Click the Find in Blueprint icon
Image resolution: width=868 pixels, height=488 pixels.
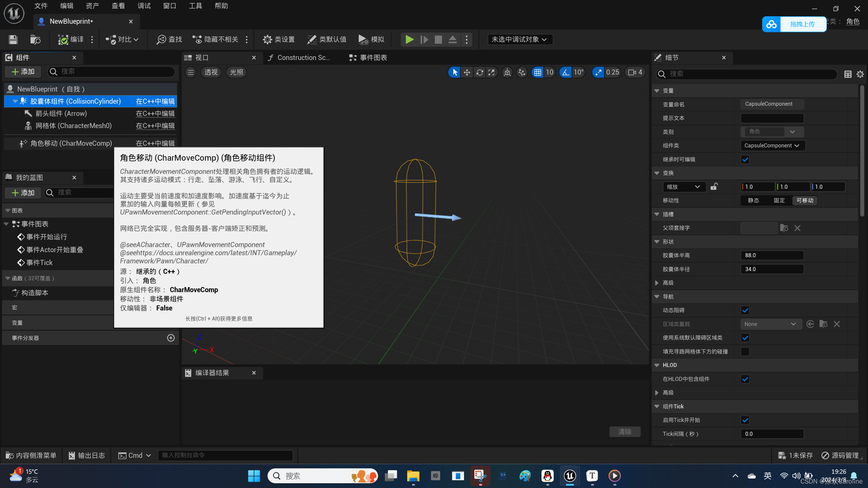click(x=161, y=39)
